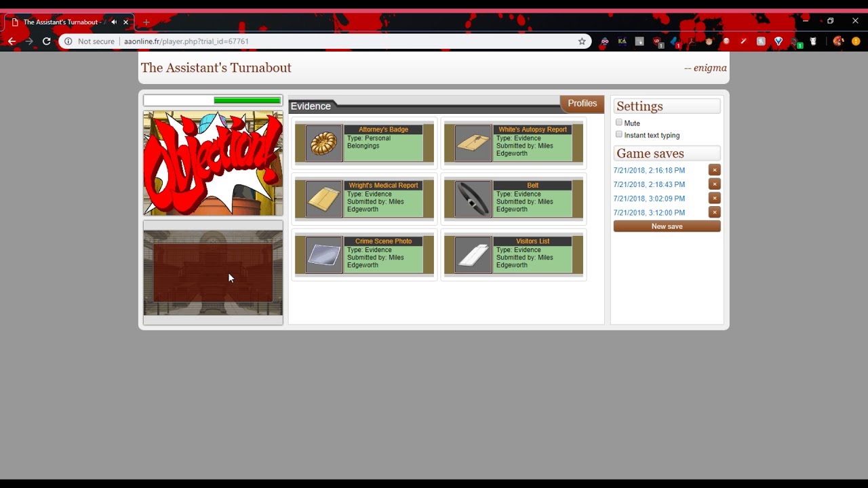Go back to previous page
The image size is (868, 488).
(x=12, y=41)
